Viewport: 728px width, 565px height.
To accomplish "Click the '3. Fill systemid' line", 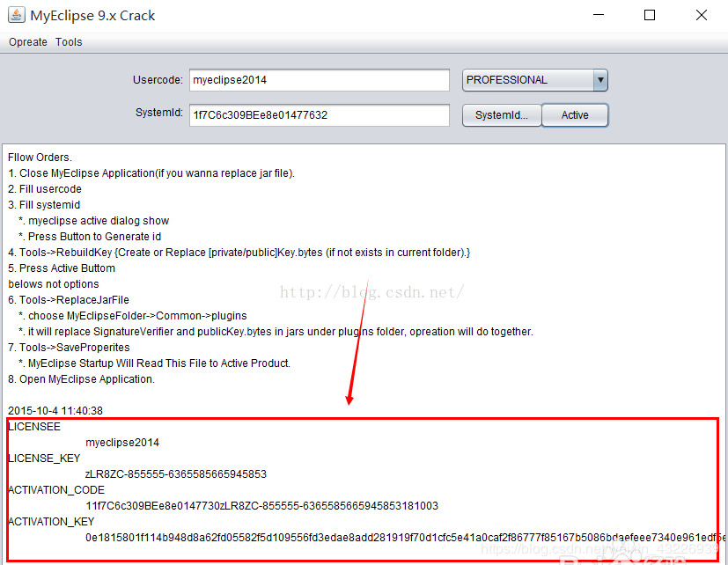I will pyautogui.click(x=44, y=205).
